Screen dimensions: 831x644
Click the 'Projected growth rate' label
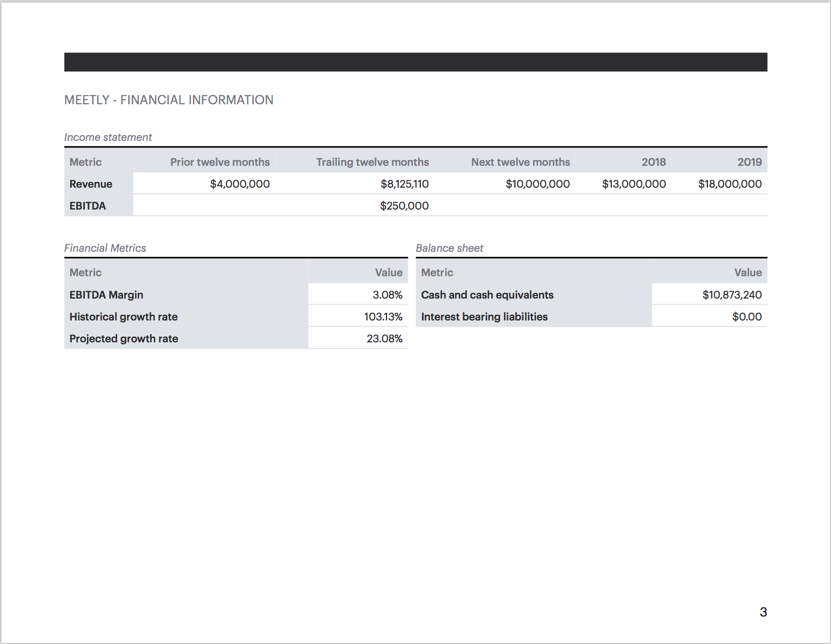(124, 339)
